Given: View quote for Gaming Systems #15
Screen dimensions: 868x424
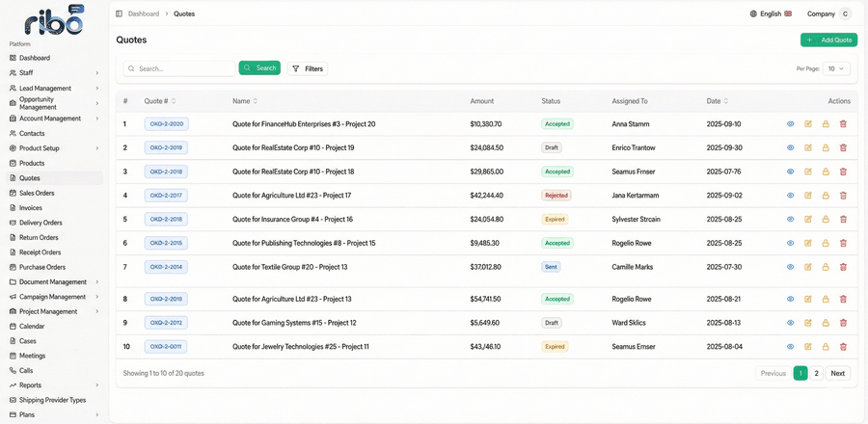Looking at the screenshot, I should [791, 323].
